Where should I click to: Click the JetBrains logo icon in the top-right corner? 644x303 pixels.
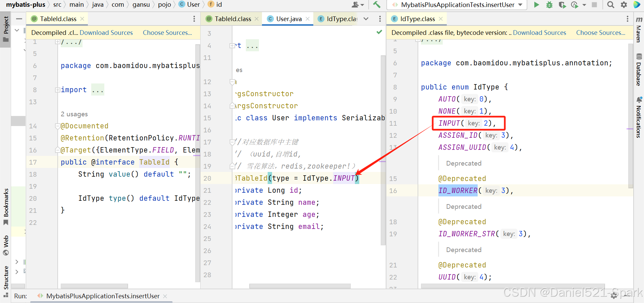637,5
